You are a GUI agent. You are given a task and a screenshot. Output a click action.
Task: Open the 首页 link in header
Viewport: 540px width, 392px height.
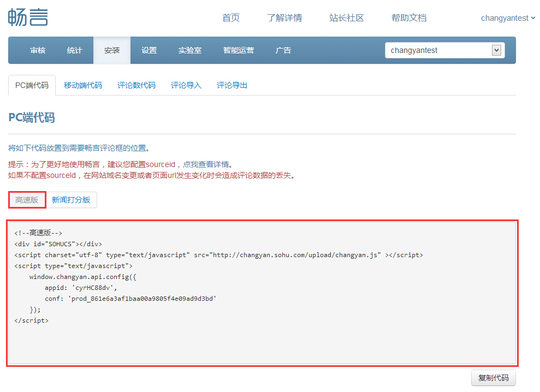[x=231, y=18]
